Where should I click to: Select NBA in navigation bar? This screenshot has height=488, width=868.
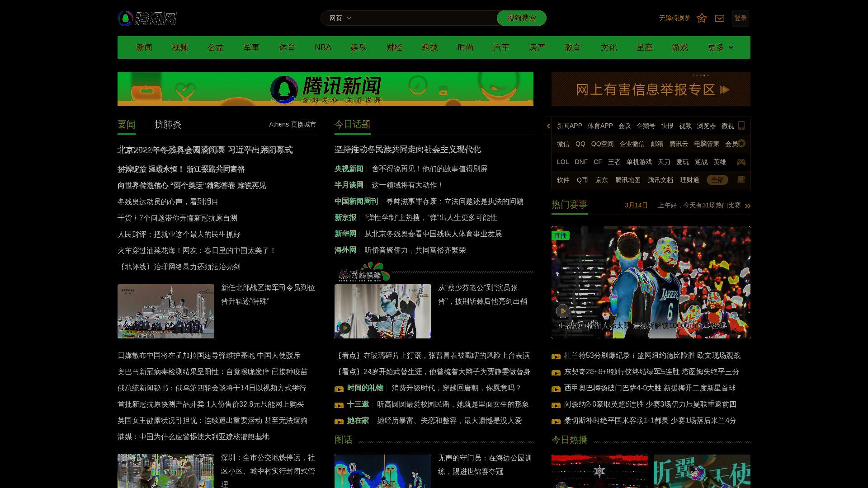[x=323, y=47]
